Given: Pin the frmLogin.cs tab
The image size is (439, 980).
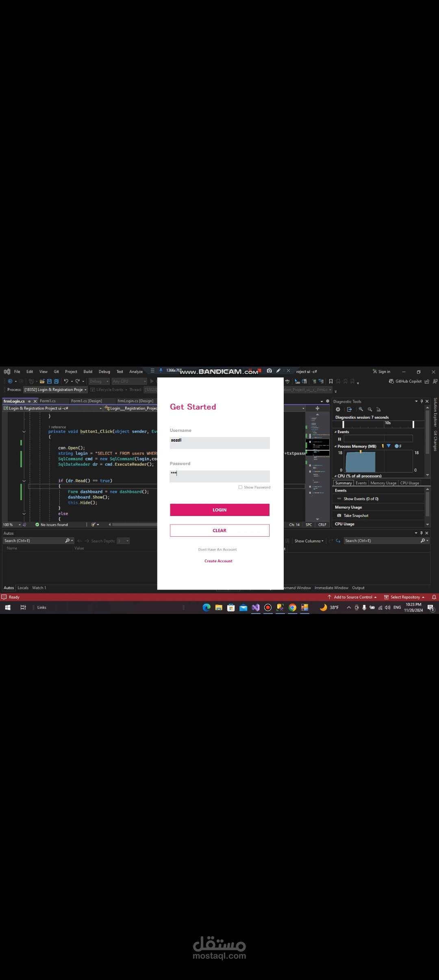Looking at the screenshot, I should click(29, 401).
